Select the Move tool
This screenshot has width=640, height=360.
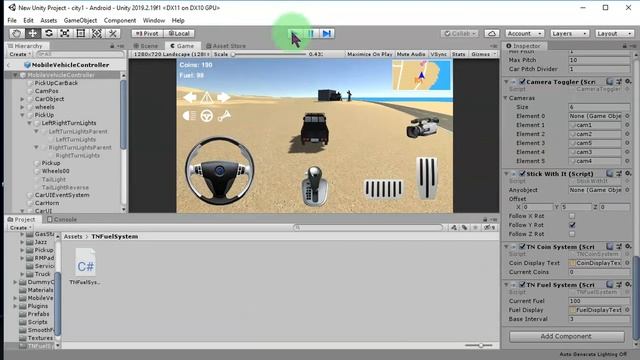32,33
